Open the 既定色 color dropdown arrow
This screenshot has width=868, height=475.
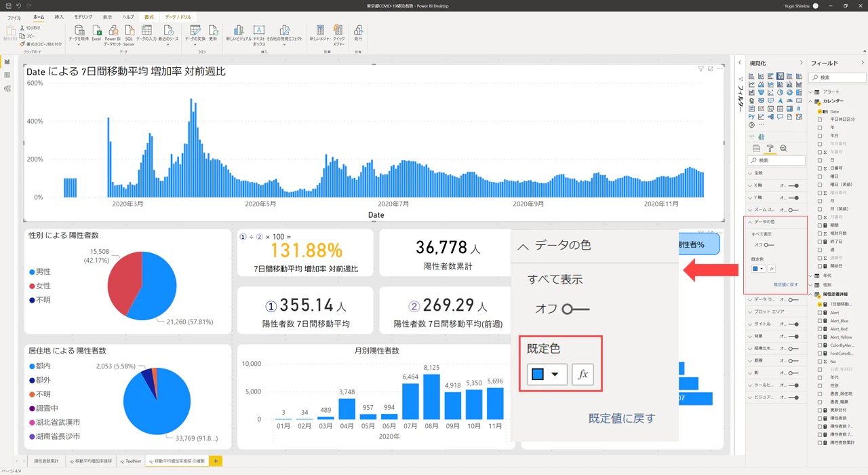click(x=555, y=375)
